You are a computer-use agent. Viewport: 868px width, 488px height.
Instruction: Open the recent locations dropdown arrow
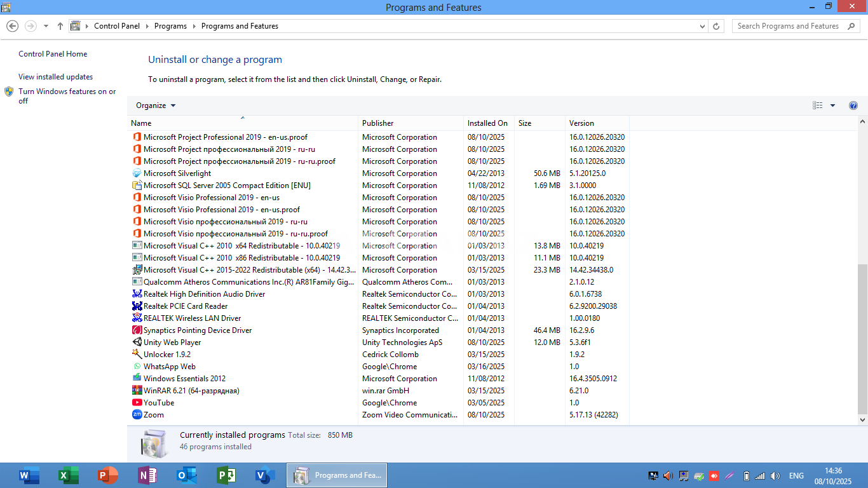(46, 26)
